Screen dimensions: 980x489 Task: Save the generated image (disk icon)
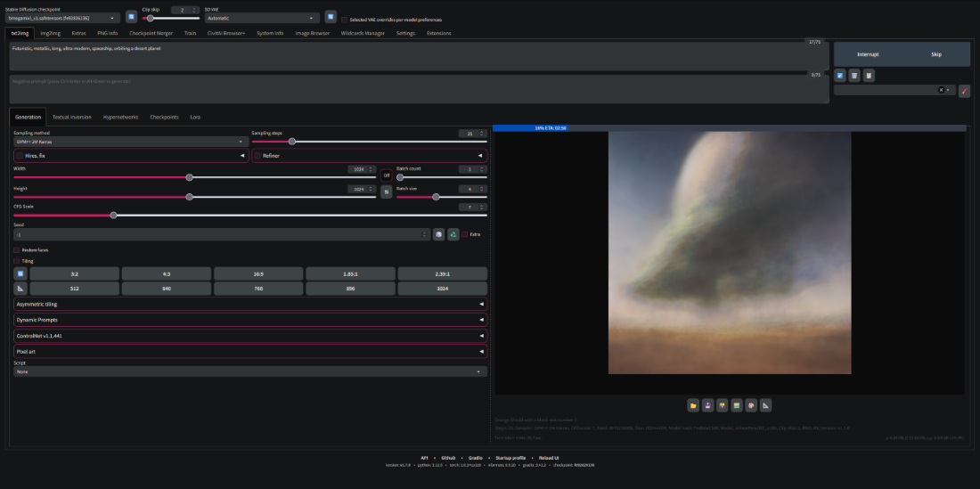(707, 405)
